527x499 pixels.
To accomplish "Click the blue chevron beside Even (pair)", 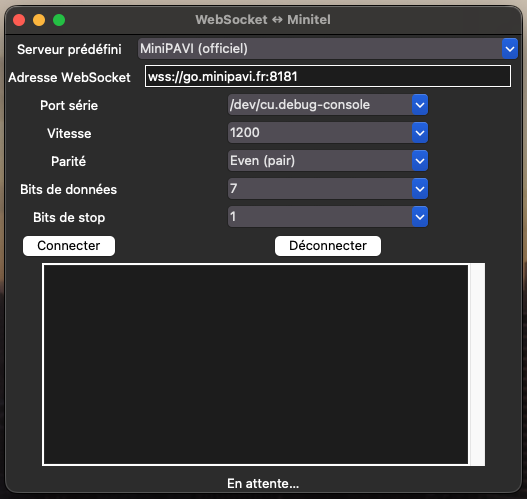I will pyautogui.click(x=420, y=161).
